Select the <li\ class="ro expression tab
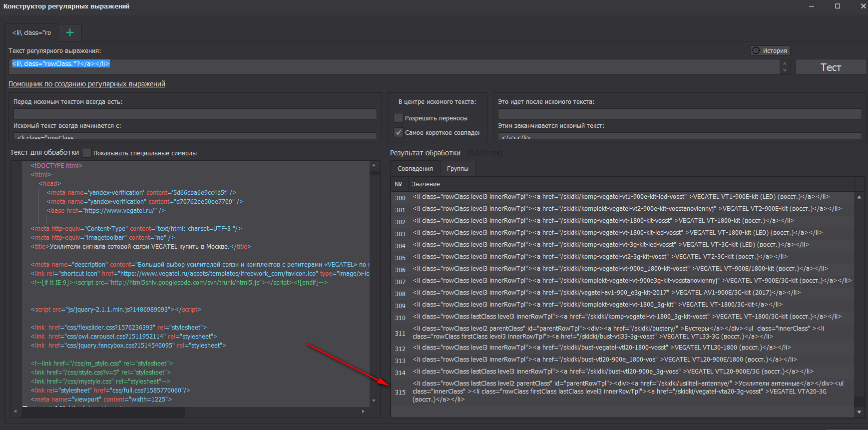 (31, 32)
